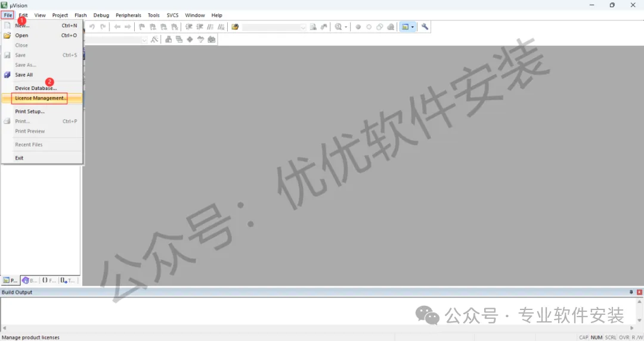Click Build Output horizontal scroll right arrow
Viewport: 644px width, 341px height.
coord(631,328)
